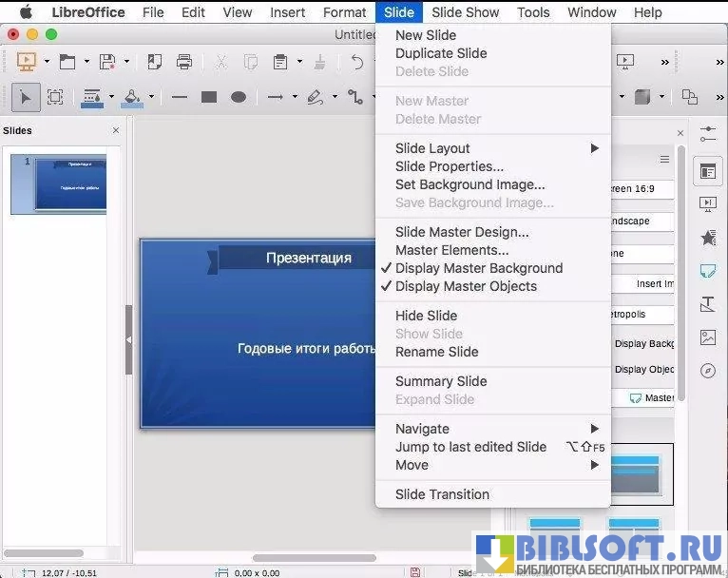728x578 pixels.
Task: Open the Navigator compass in sidebar
Action: (x=707, y=371)
